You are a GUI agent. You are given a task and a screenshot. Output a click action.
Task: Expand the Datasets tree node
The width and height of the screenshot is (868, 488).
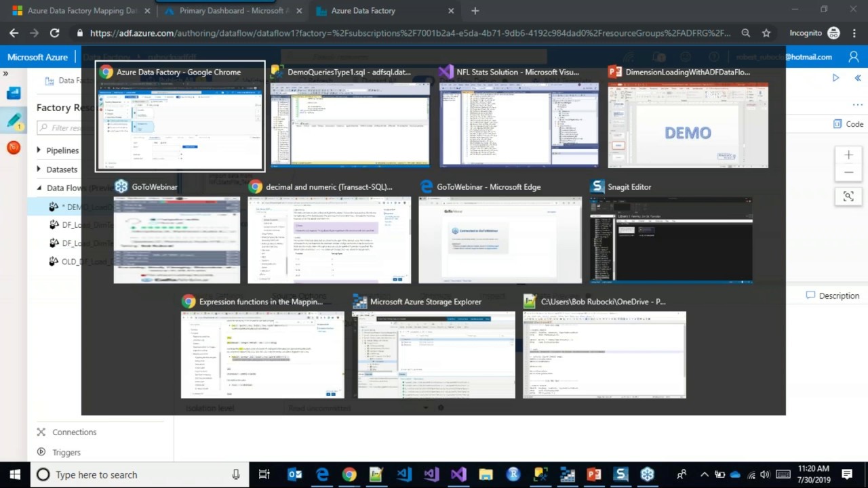[x=39, y=169]
